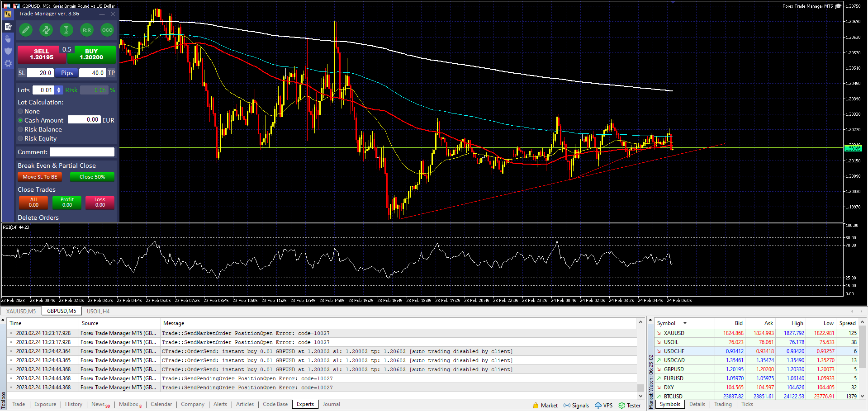Click the OCO round button in Trade Manager
This screenshot has height=411, width=868.
coord(107,30)
